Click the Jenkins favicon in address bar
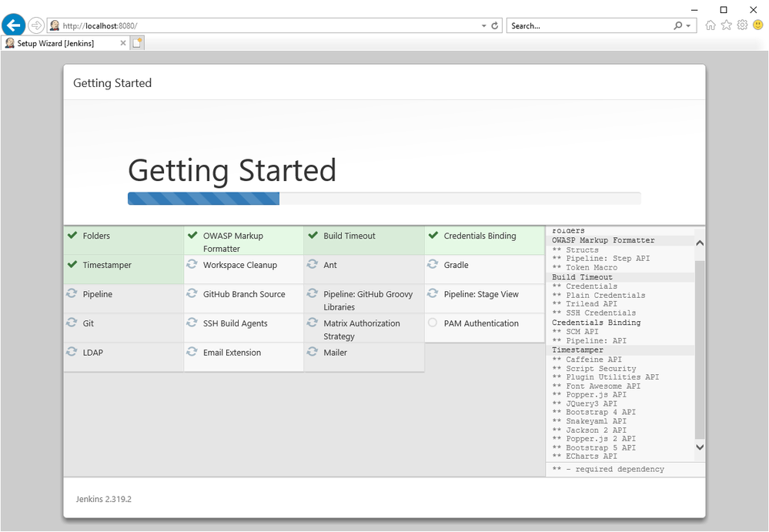Image resolution: width=769 pixels, height=532 pixels. (x=55, y=25)
